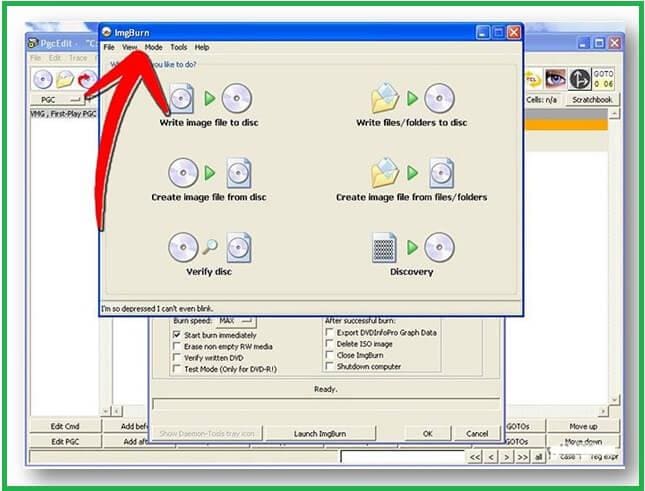Click the PgcEdit search input field
The image size is (645, 491).
[x=403, y=456]
